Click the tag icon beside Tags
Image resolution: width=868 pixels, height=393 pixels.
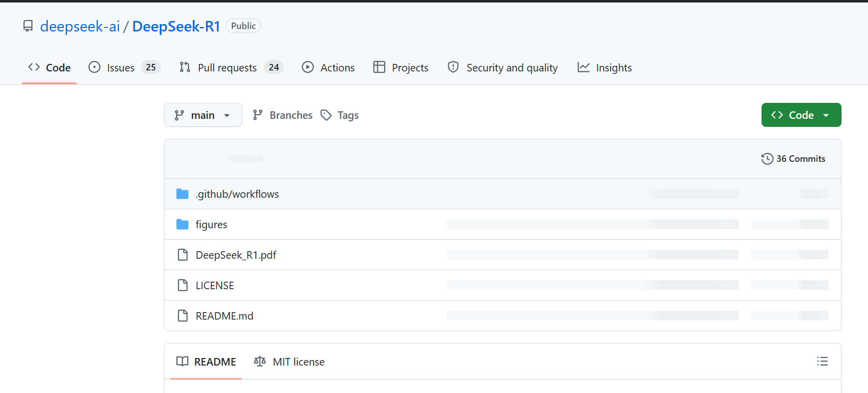pos(326,115)
